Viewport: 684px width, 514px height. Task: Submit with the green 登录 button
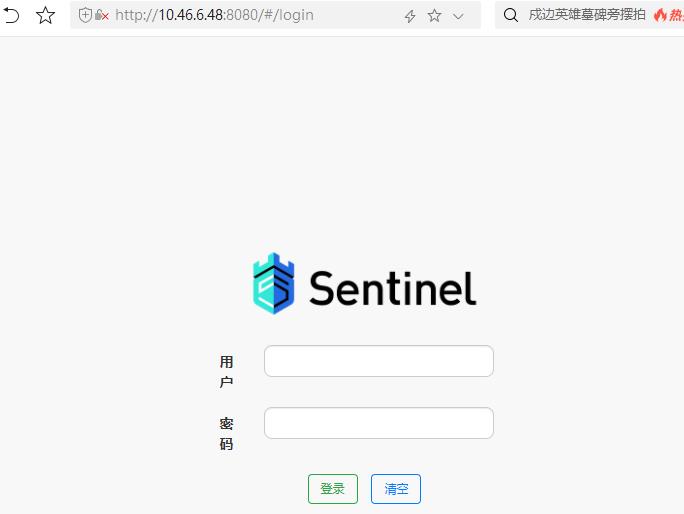click(333, 489)
